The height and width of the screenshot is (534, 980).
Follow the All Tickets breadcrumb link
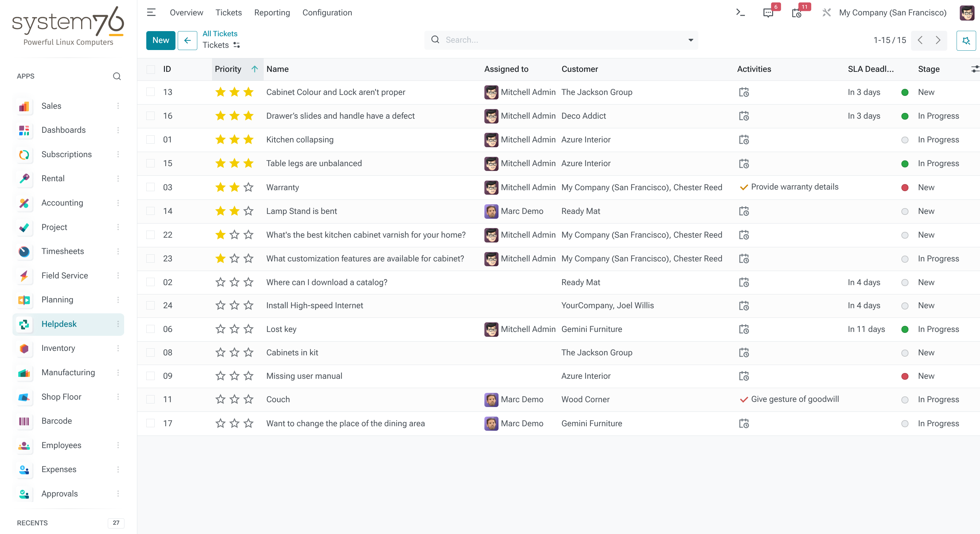click(x=220, y=34)
